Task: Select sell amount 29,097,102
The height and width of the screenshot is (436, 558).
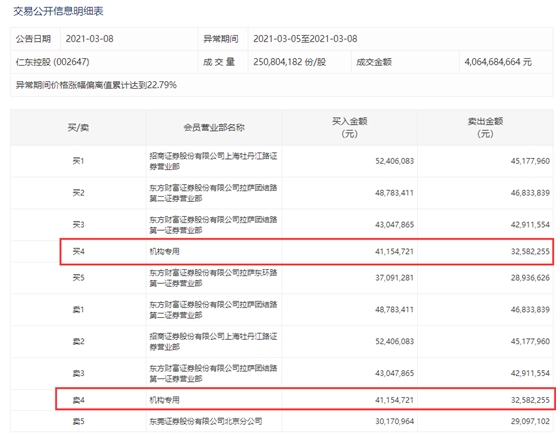Action: [x=530, y=421]
